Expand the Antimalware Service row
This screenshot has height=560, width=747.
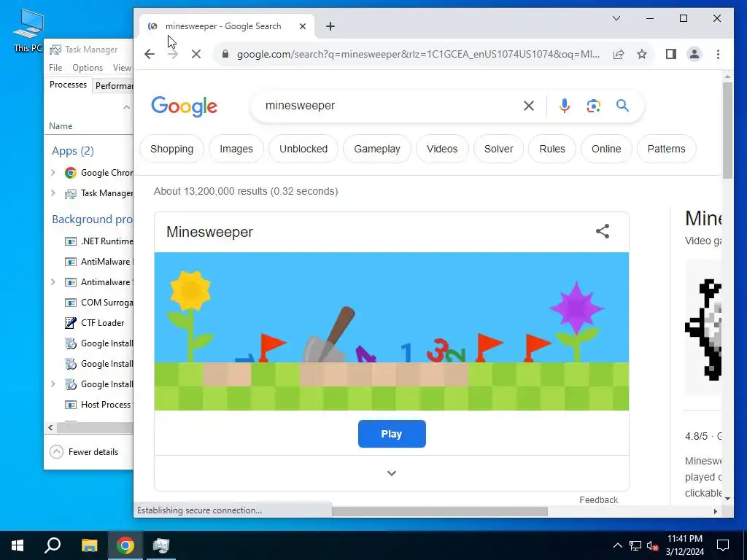click(53, 282)
